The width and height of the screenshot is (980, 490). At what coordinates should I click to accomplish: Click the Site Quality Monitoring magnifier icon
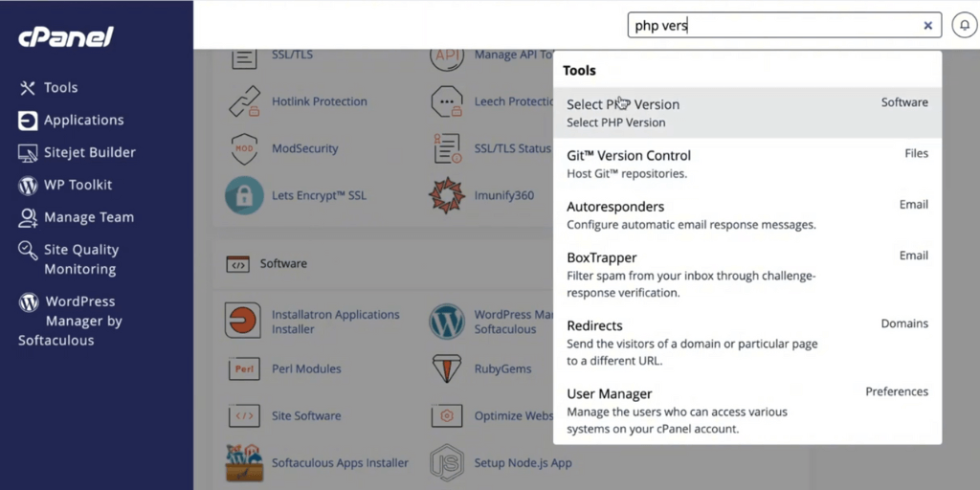28,251
